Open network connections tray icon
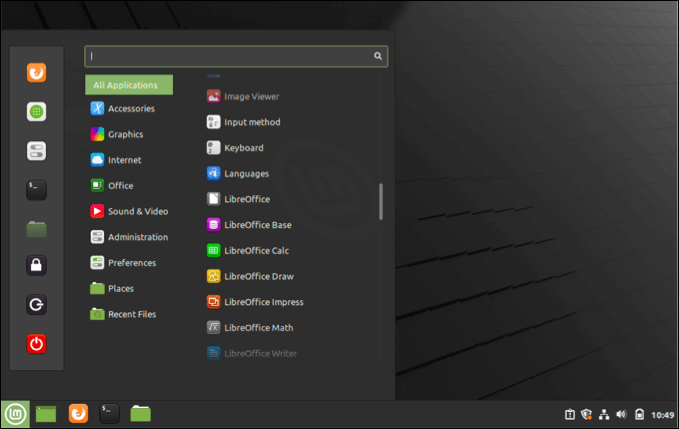679x429 pixels. click(604, 415)
